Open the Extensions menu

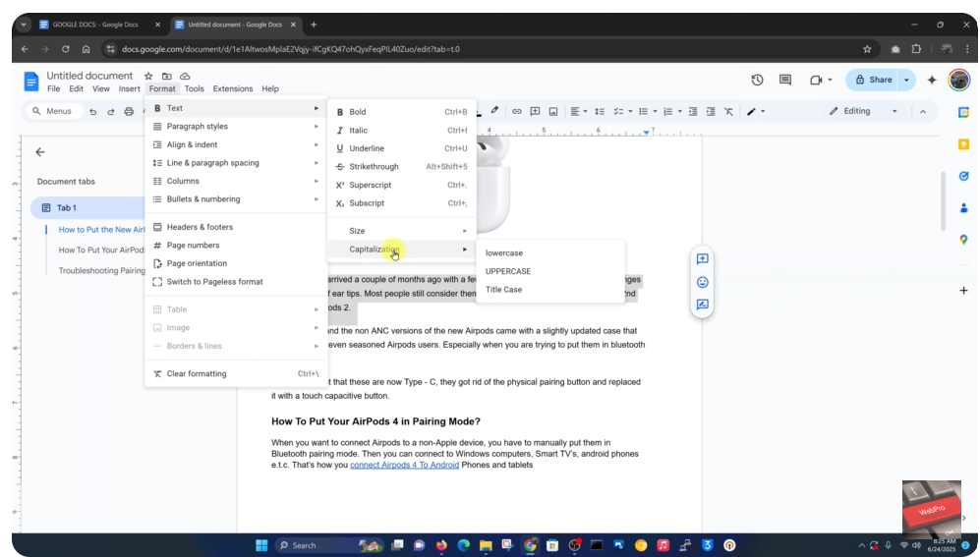233,88
